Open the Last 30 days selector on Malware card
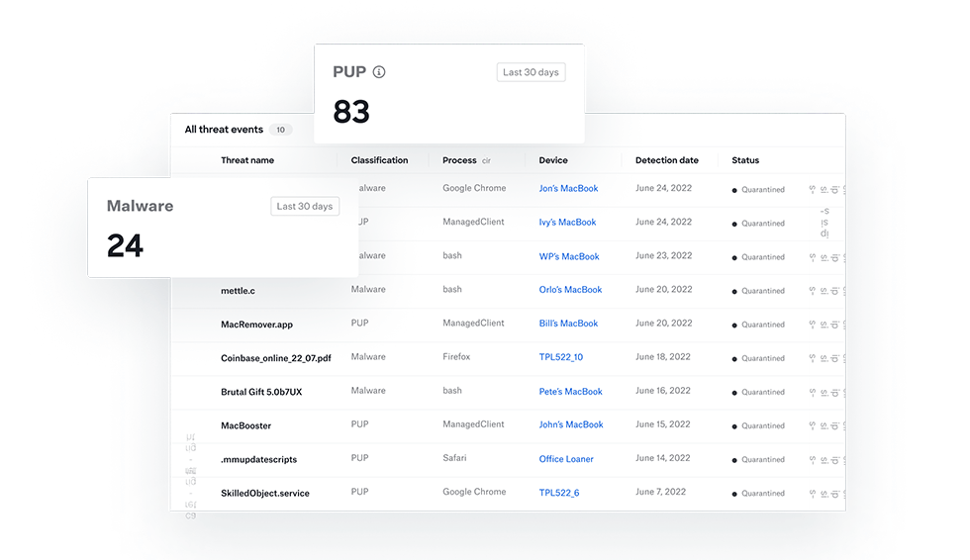Image resolution: width=970 pixels, height=560 pixels. tap(305, 206)
